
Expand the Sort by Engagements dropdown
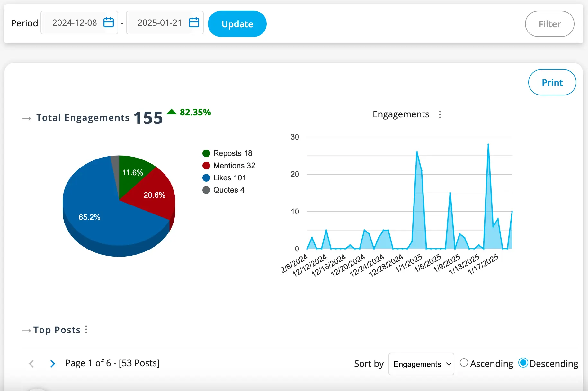[421, 364]
